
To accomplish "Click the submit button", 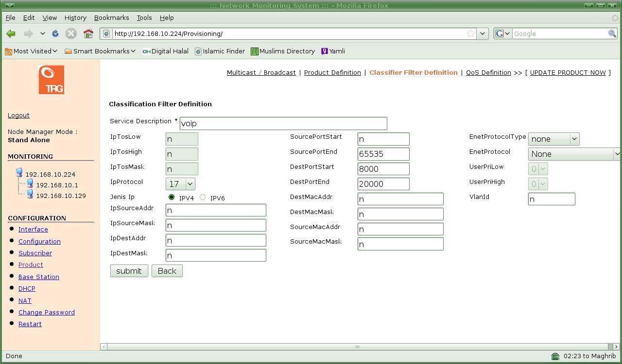I will pos(129,271).
